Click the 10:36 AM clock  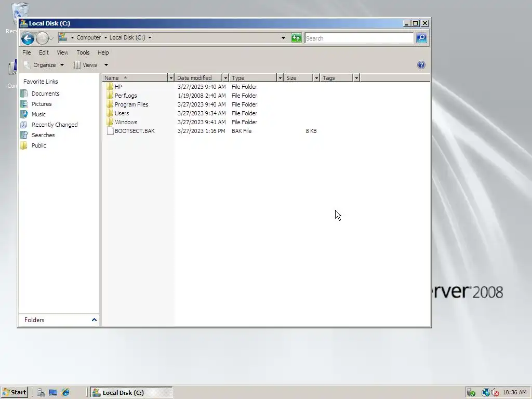tap(515, 393)
